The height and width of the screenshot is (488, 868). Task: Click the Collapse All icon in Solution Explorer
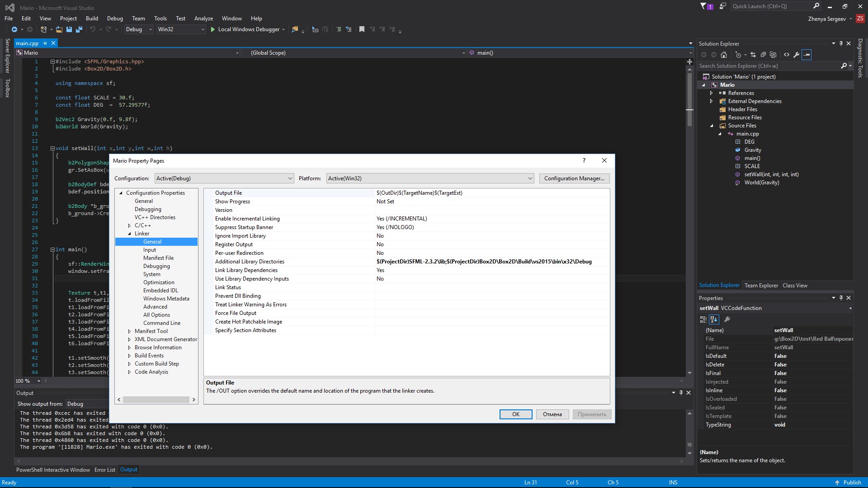coord(763,55)
